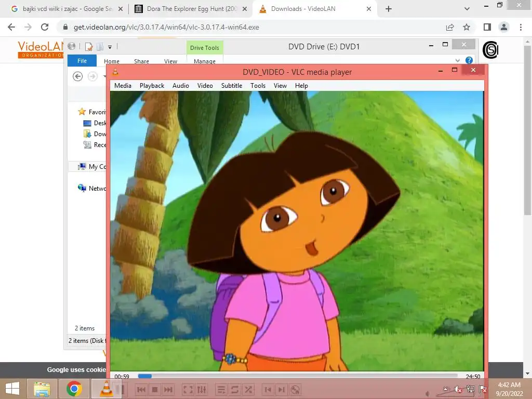This screenshot has width=532, height=399.
Task: Open the Home tab in Explorer ribbon
Action: 112,61
